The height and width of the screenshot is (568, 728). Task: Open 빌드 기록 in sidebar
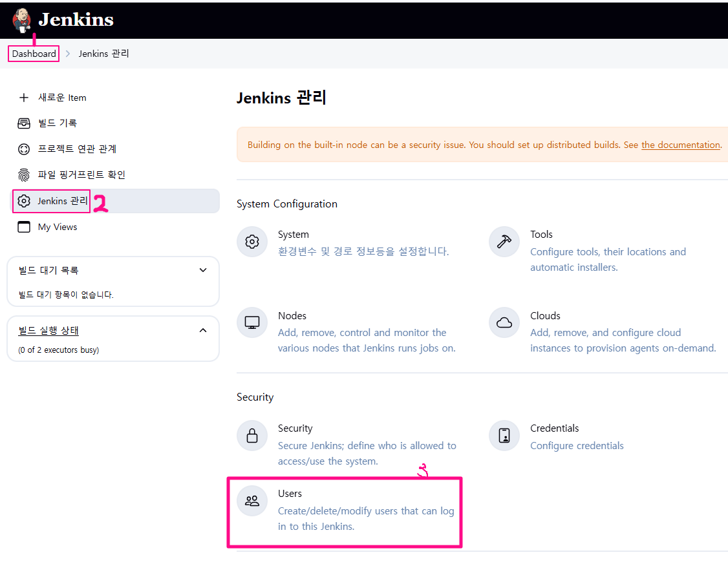(58, 123)
